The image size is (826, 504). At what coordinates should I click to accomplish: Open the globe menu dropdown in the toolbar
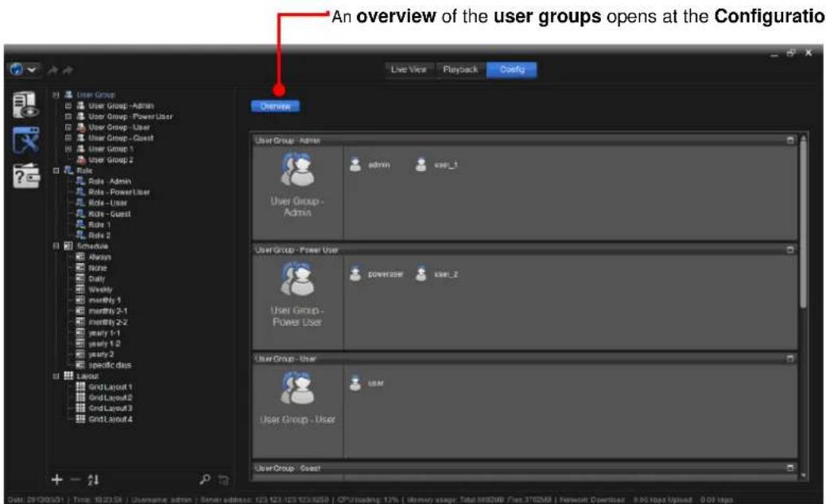tap(23, 69)
